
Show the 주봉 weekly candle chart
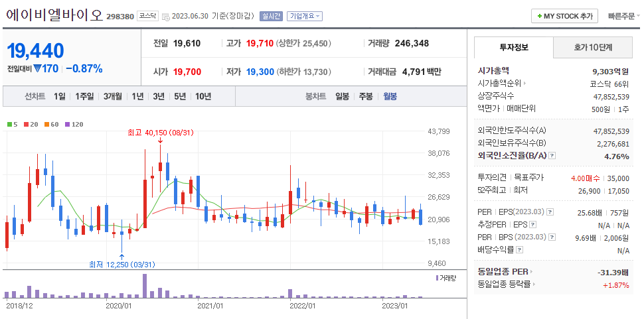(366, 96)
